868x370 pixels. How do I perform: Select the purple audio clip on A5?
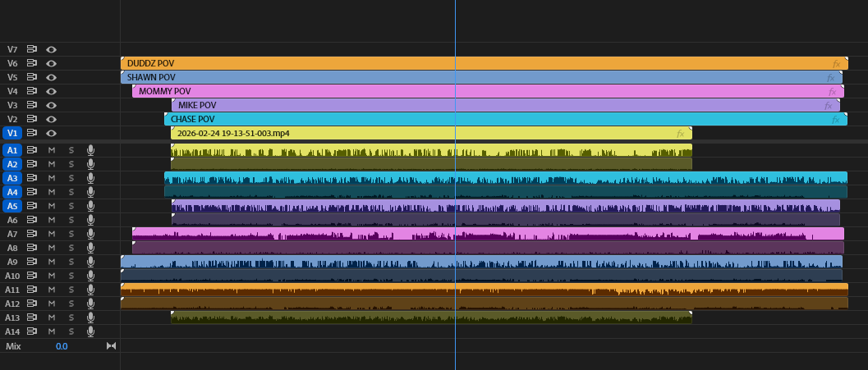coord(506,206)
